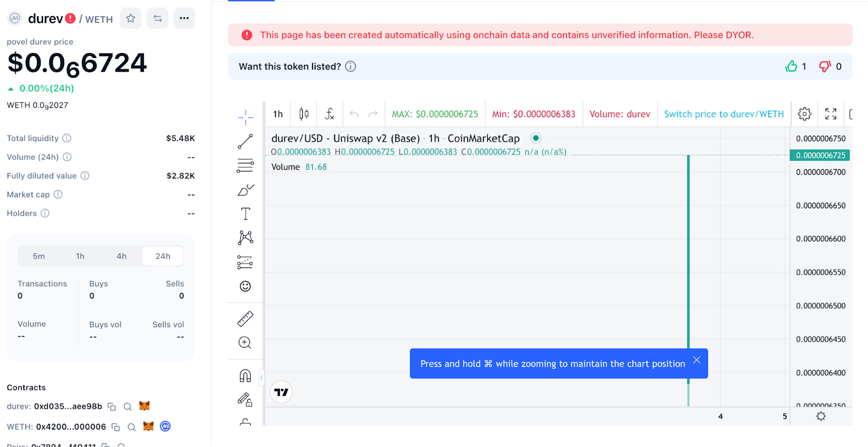Show Volume (24h) info tooltip
Screen dimensions: 868x447
pos(67,157)
